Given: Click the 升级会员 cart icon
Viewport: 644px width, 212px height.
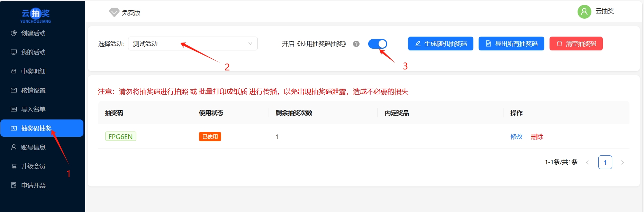Looking at the screenshot, I should coord(14,166).
